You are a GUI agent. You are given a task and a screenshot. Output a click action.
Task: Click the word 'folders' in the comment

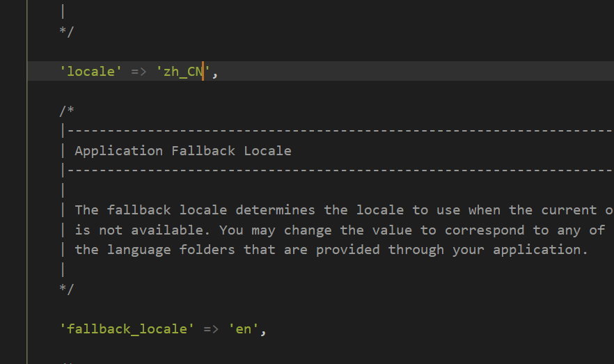click(x=207, y=250)
